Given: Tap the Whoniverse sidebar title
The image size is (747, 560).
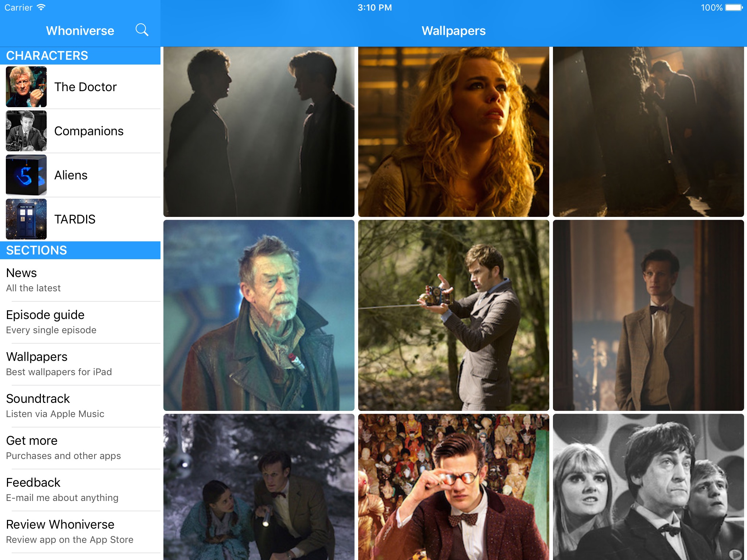Looking at the screenshot, I should click(x=80, y=31).
